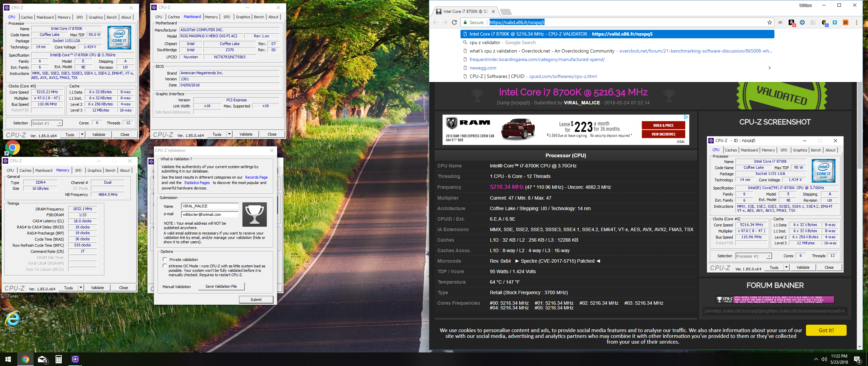
Task: Open the CPU tab in Memory window
Action: pos(11,170)
